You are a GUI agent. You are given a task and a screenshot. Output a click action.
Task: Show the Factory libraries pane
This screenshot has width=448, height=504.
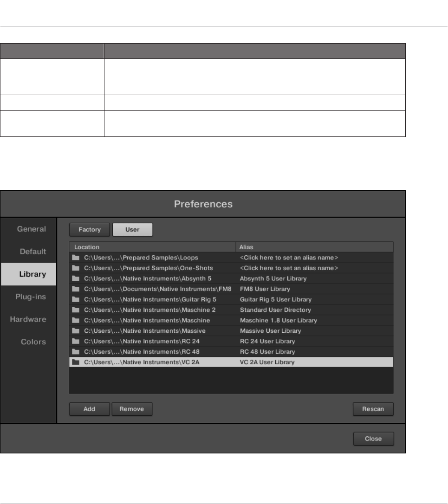point(90,230)
